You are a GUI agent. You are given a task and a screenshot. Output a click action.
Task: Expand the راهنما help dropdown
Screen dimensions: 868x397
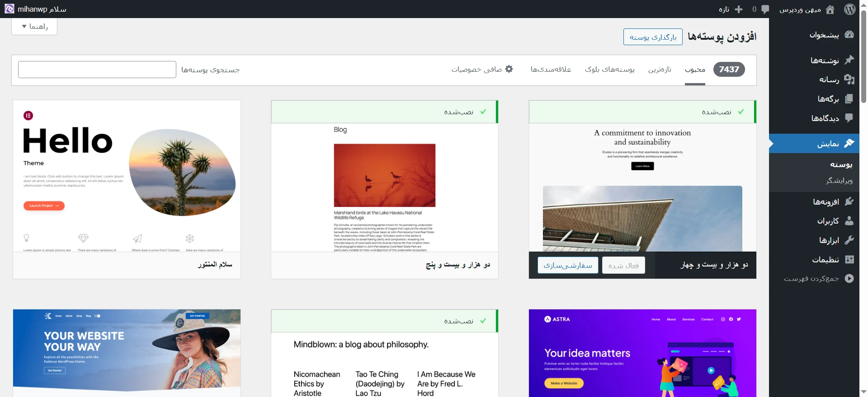coord(34,27)
